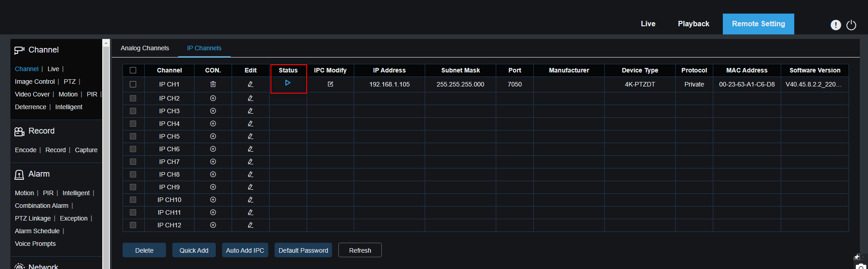Open the Video Cover settings link
Screen dimensions: 868x269
(x=32, y=94)
